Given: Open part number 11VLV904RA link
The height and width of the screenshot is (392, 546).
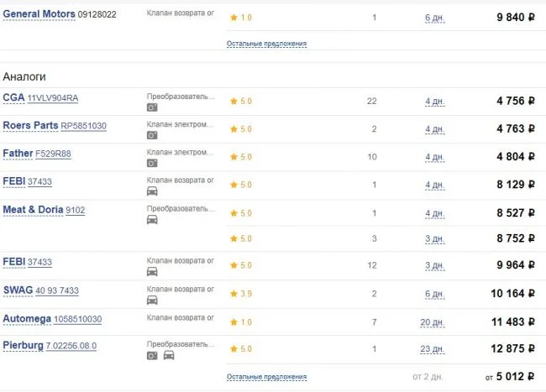Looking at the screenshot, I should (x=53, y=99).
